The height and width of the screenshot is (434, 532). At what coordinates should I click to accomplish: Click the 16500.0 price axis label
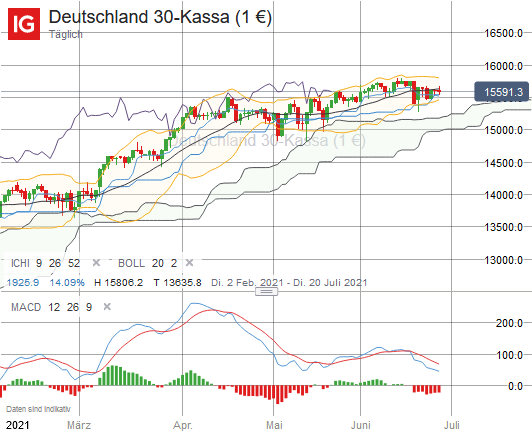(504, 33)
